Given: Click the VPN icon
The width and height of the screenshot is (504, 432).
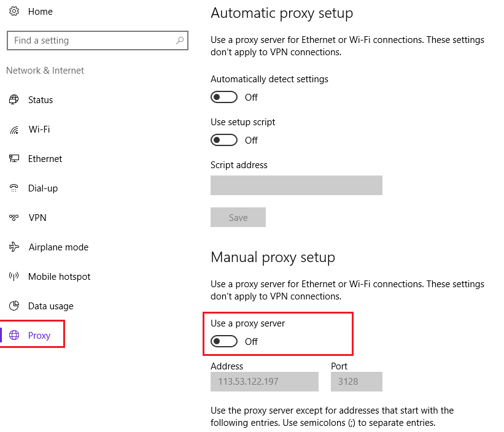Looking at the screenshot, I should (x=14, y=218).
